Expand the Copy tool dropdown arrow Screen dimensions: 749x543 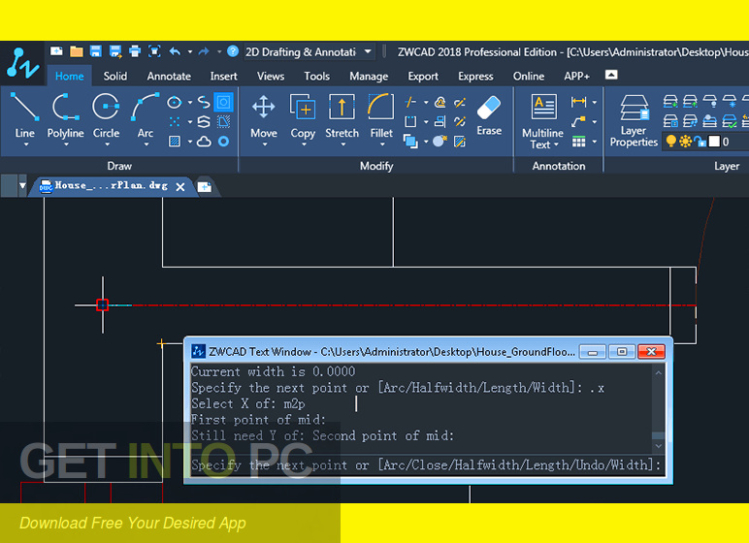coord(303,144)
